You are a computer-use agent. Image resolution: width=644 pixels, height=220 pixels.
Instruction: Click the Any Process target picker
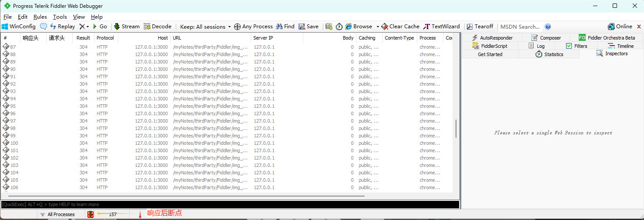click(253, 27)
